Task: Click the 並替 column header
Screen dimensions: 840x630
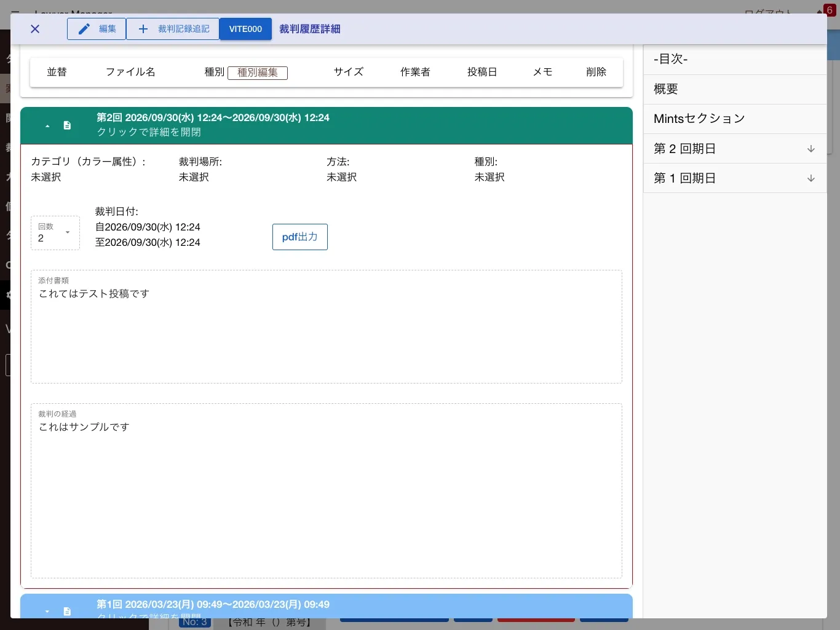Action: click(57, 72)
